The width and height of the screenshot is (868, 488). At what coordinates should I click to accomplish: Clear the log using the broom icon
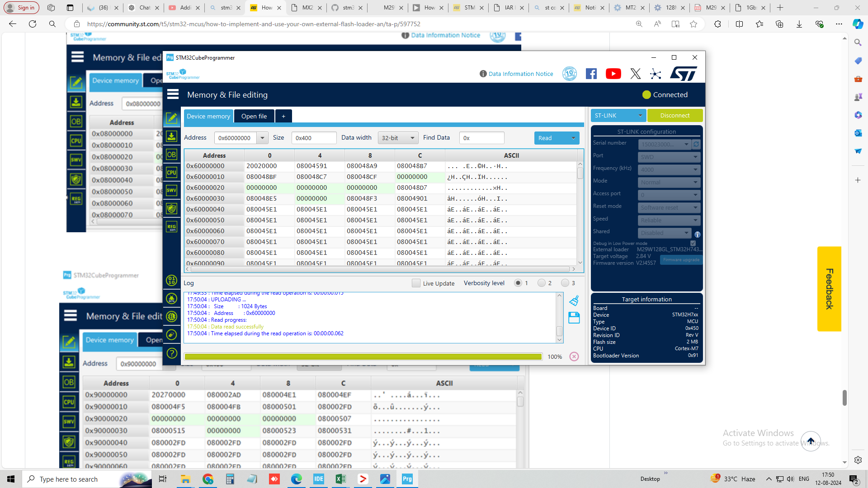coord(574,300)
